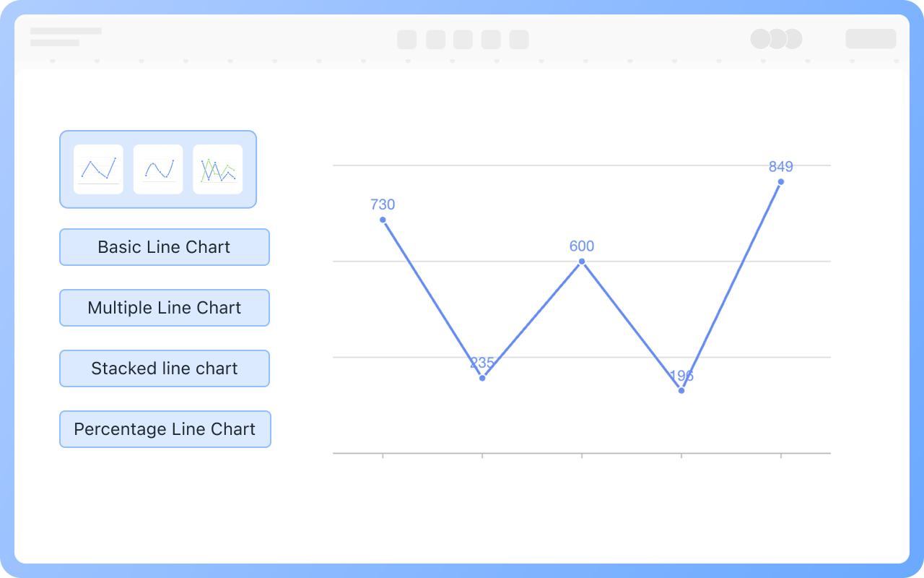The height and width of the screenshot is (578, 924).
Task: Click the first gray toolbar placeholder icon
Action: pos(407,39)
